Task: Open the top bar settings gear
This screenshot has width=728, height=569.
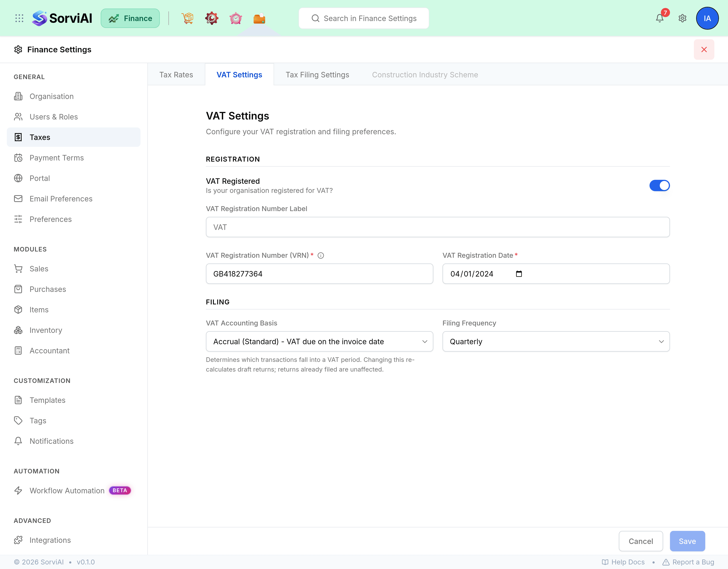Action: 682,18
